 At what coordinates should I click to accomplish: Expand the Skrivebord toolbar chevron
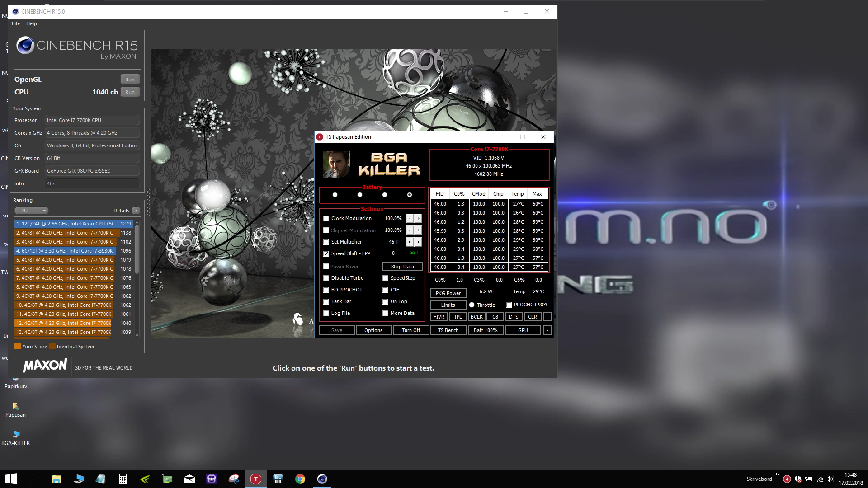click(777, 474)
